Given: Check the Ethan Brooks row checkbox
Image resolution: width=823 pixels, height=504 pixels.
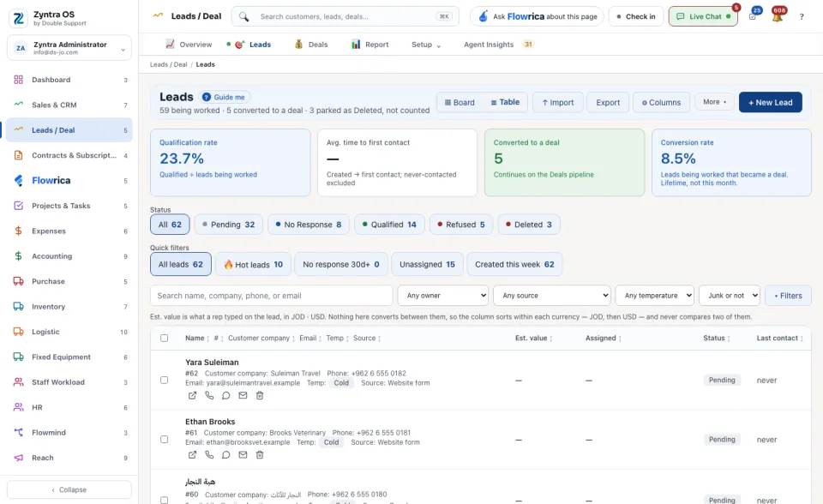Looking at the screenshot, I should click(x=165, y=439).
